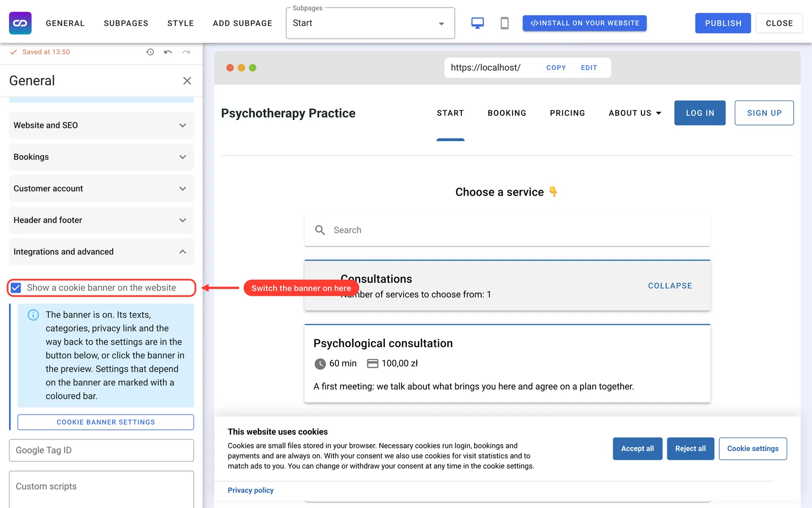Reject all cookies
The image size is (812, 508).
pyautogui.click(x=690, y=449)
